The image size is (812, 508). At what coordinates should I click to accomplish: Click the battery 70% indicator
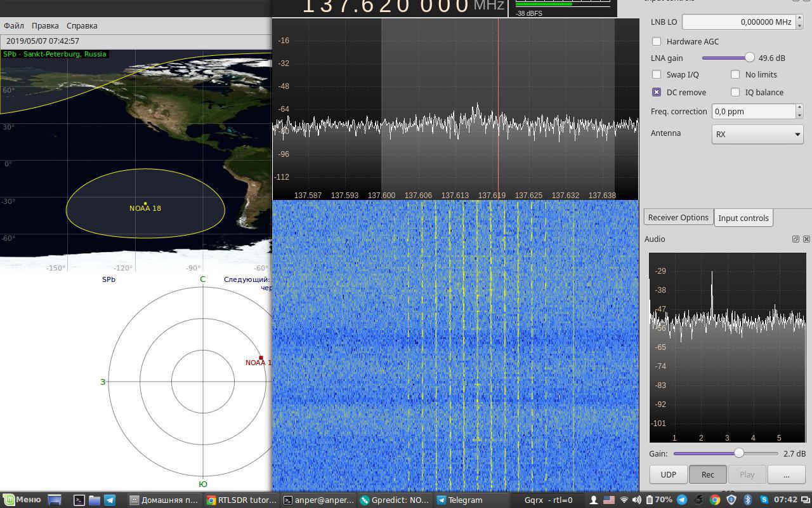click(x=658, y=500)
